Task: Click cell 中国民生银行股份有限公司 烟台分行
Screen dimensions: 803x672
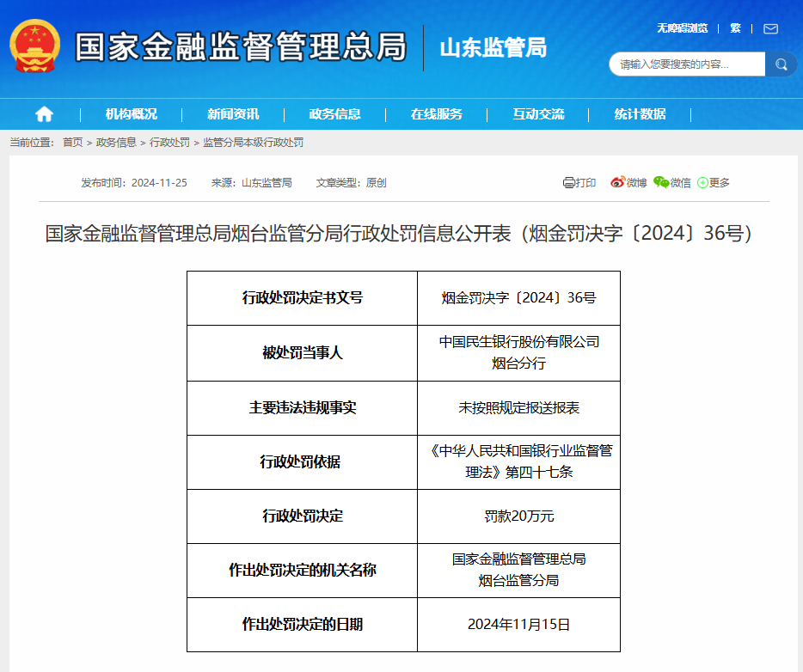Action: coord(518,352)
